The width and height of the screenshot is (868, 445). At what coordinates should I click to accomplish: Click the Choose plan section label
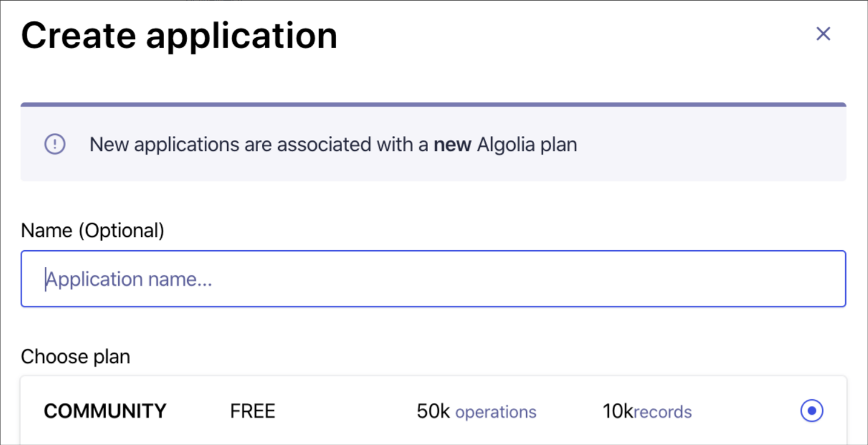pos(75,357)
